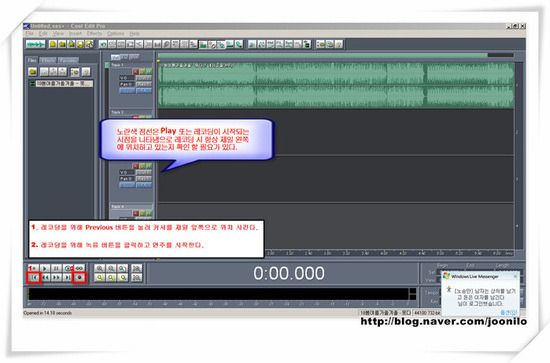Click the first bottom-row yellow zoom icon
This screenshot has width=550, height=363.
[99, 277]
